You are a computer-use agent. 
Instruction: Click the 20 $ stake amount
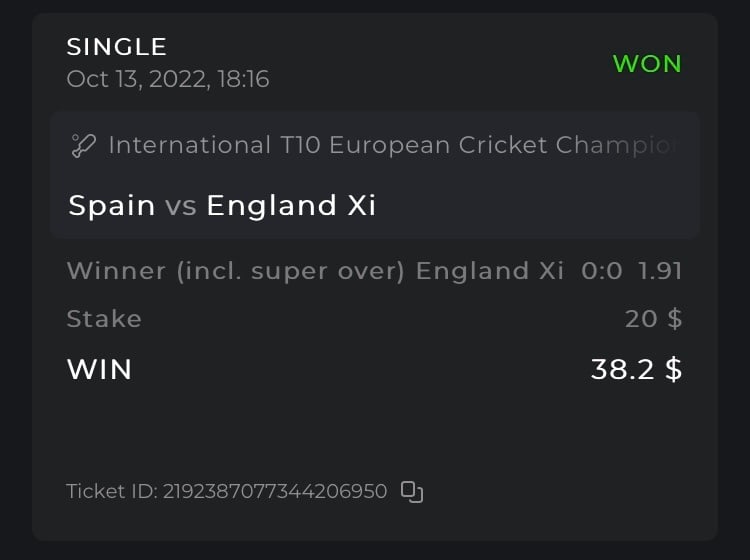point(653,319)
